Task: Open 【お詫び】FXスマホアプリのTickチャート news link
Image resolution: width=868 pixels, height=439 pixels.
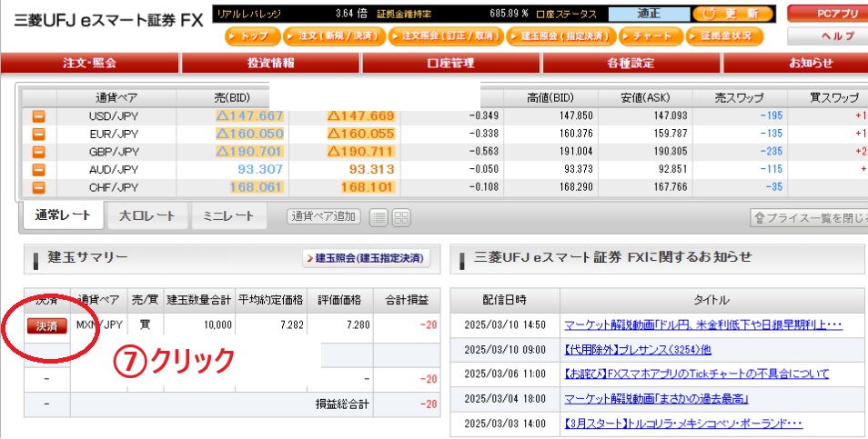Action: (696, 374)
